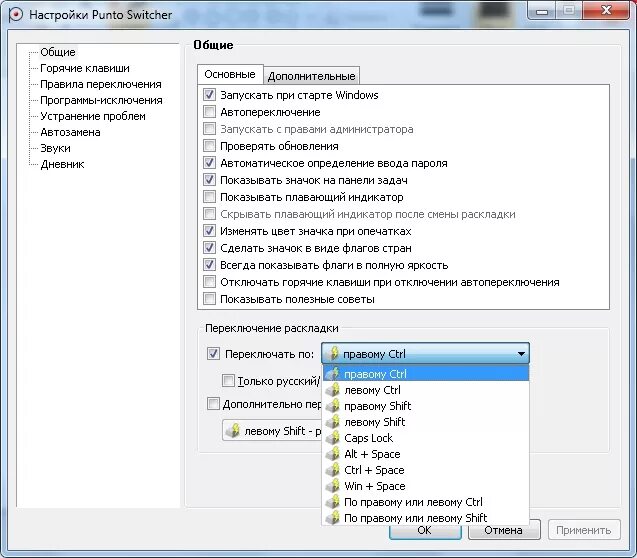Click the key icon beside 'Caps Lock' option
The width and height of the screenshot is (637, 558).
[333, 438]
